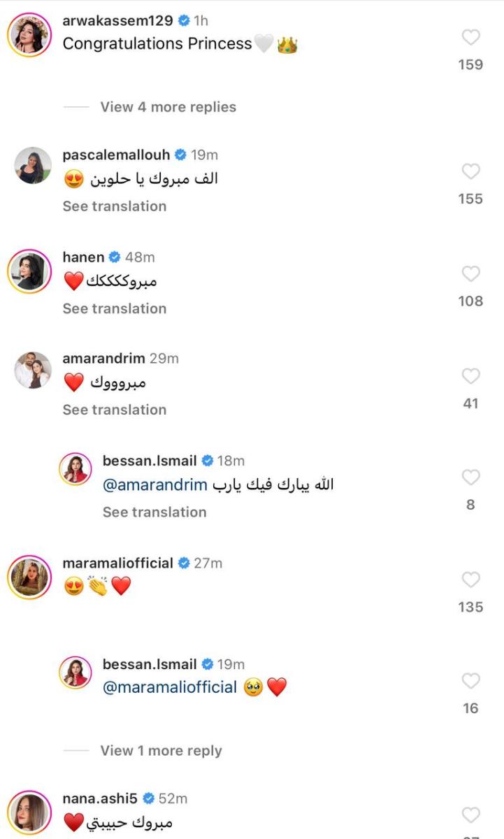See translation under bessan.lsmail's Arabic reply
This screenshot has width=504, height=839.
154,512
